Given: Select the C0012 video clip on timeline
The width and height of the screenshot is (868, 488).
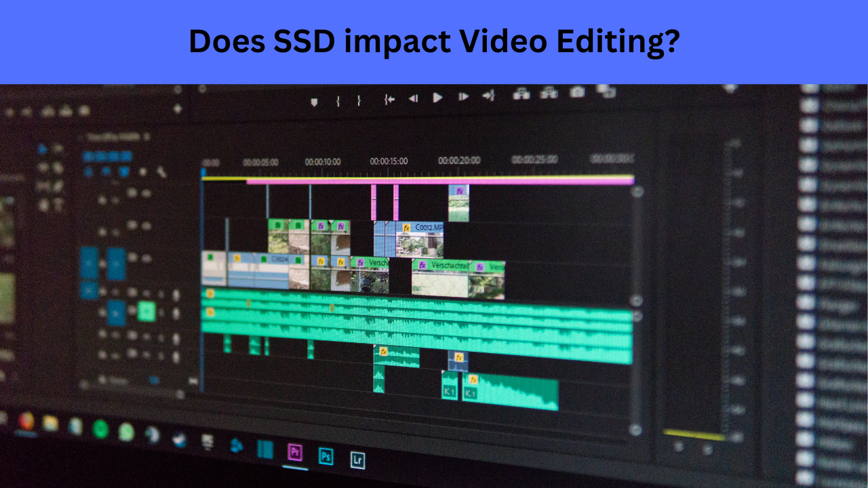Looking at the screenshot, I should point(420,239).
